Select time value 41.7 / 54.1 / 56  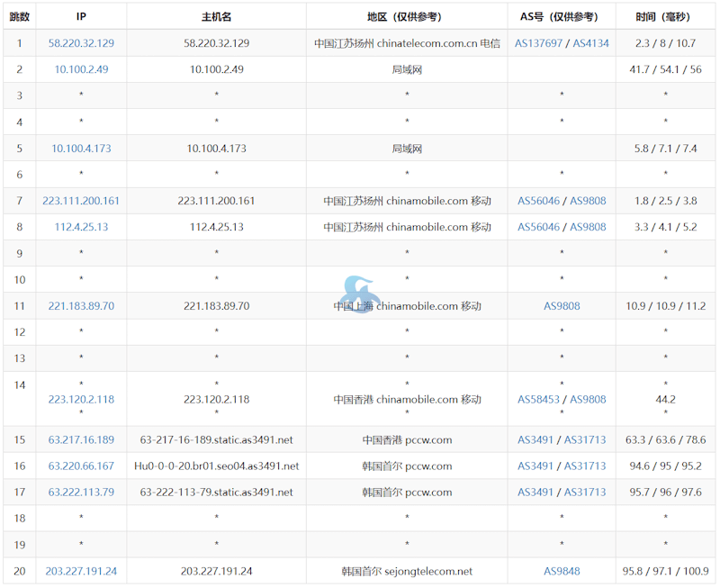665,69
